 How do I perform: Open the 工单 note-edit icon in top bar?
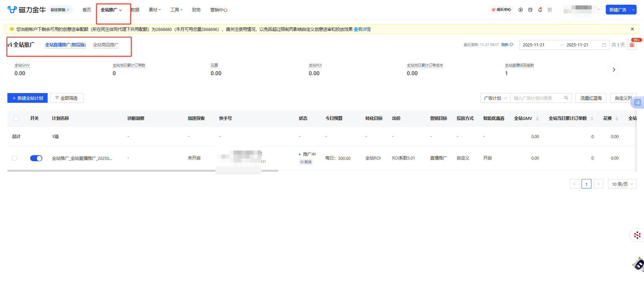point(530,10)
